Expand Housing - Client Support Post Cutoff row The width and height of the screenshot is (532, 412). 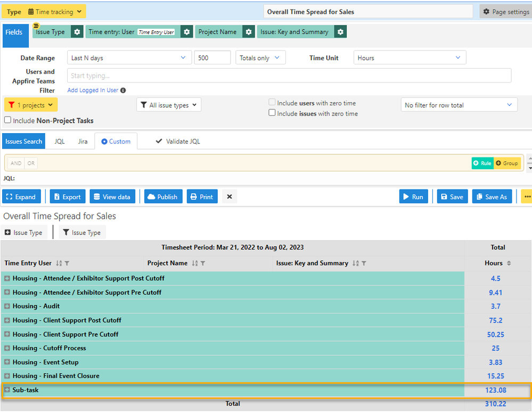7,320
